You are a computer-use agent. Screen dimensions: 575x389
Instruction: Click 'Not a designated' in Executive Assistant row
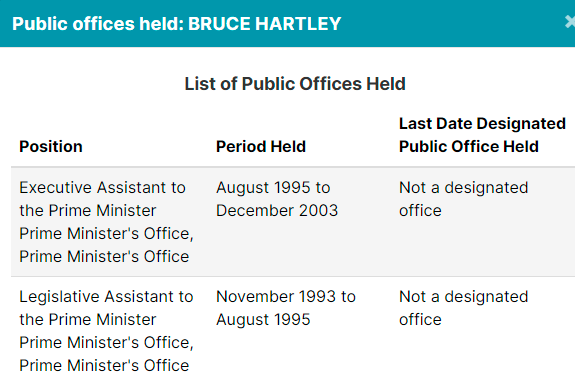pyautogui.click(x=464, y=188)
